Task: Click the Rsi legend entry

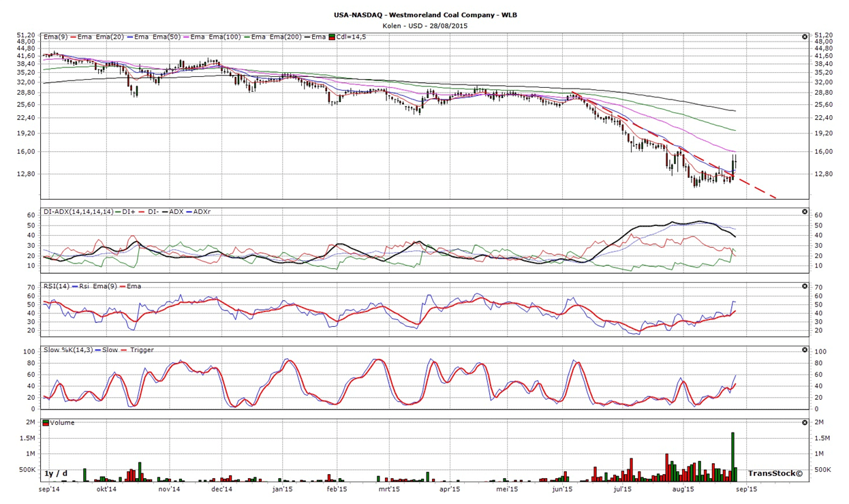Action: (x=85, y=287)
